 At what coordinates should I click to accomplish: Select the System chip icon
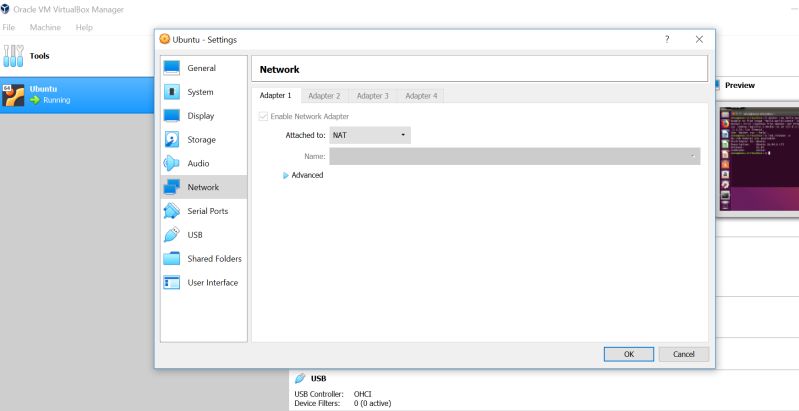pyautogui.click(x=172, y=92)
